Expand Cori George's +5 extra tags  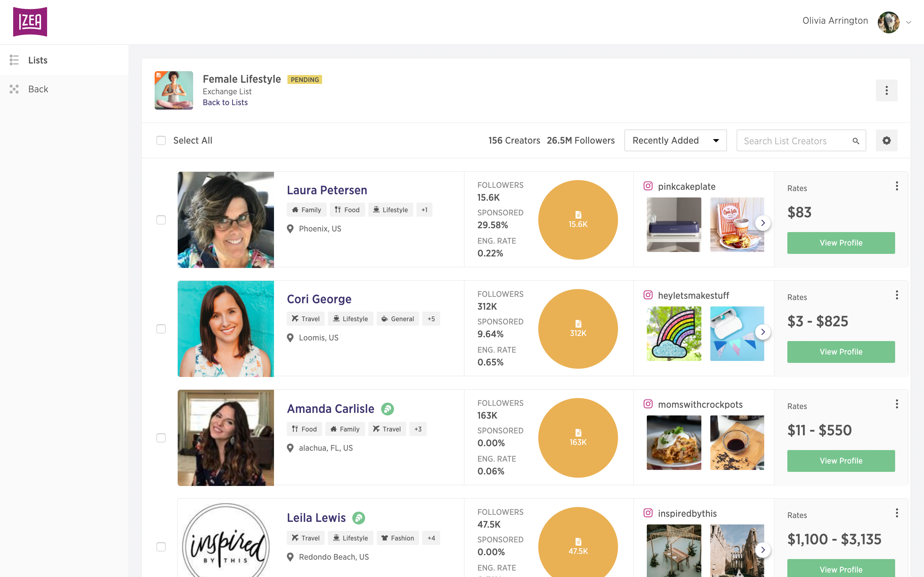click(x=431, y=319)
